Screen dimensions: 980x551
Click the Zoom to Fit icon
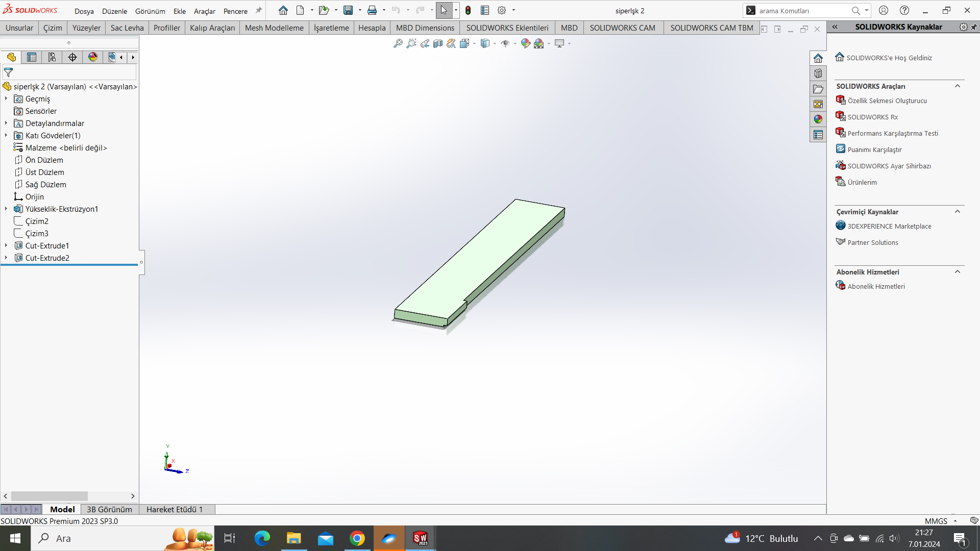pos(398,44)
